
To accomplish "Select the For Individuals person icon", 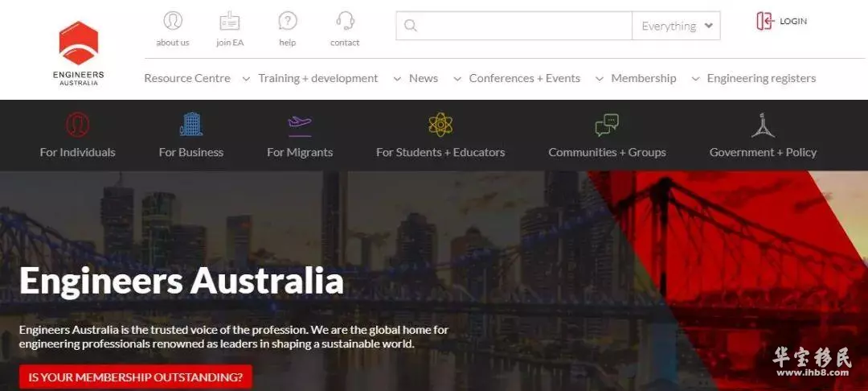I will coord(77,125).
